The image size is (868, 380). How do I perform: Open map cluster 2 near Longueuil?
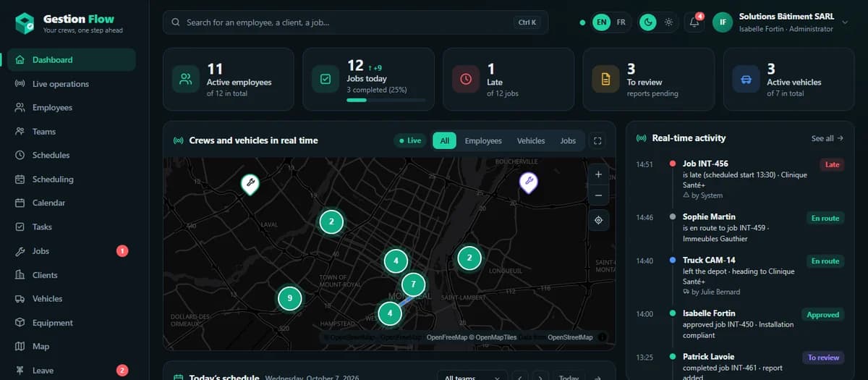pyautogui.click(x=469, y=258)
